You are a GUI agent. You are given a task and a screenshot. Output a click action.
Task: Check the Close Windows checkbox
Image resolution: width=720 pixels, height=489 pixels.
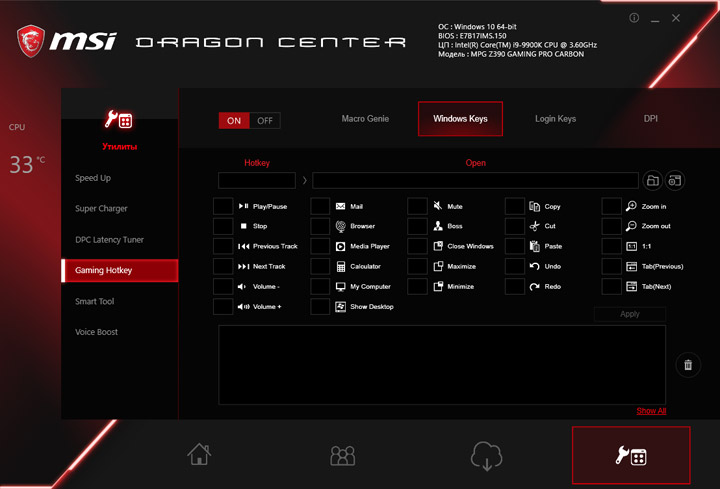[417, 246]
